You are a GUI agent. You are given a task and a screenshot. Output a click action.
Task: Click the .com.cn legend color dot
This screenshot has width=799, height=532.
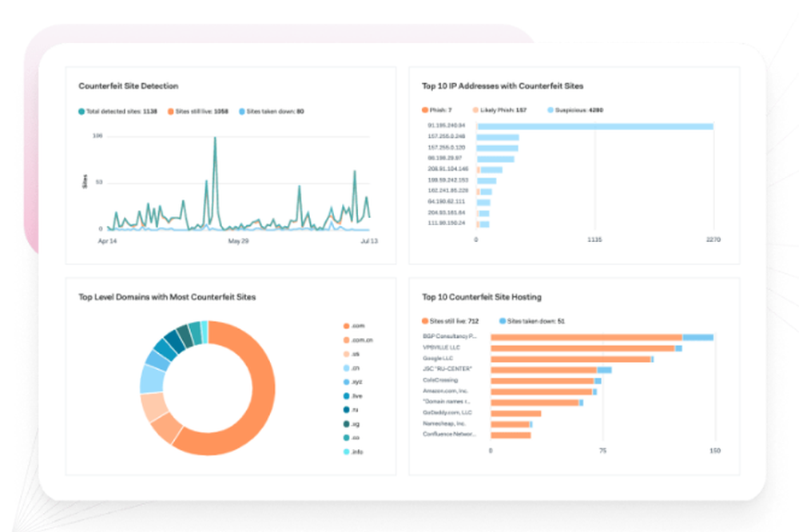pos(347,340)
